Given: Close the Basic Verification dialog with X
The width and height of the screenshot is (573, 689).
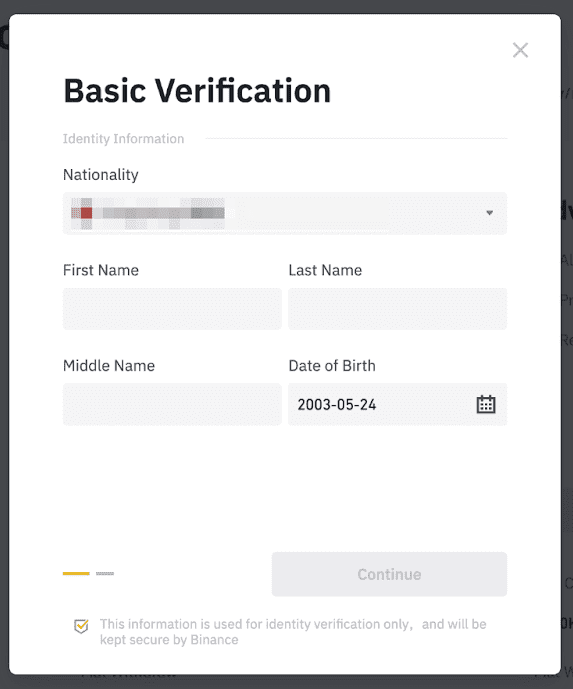Looking at the screenshot, I should pyautogui.click(x=520, y=50).
